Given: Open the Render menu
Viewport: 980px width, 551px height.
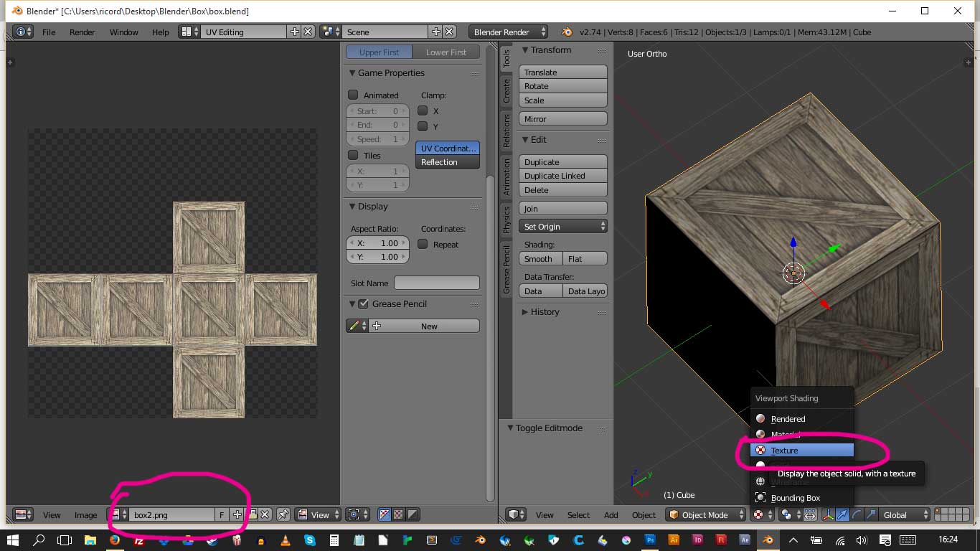Looking at the screenshot, I should pyautogui.click(x=82, y=32).
